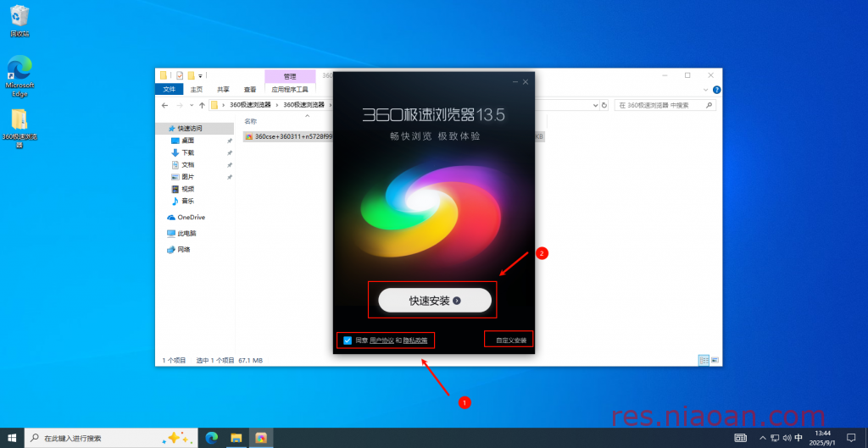Viewport: 868px width, 448px height.
Task: Click the 1 个项目 status text
Action: (175, 361)
